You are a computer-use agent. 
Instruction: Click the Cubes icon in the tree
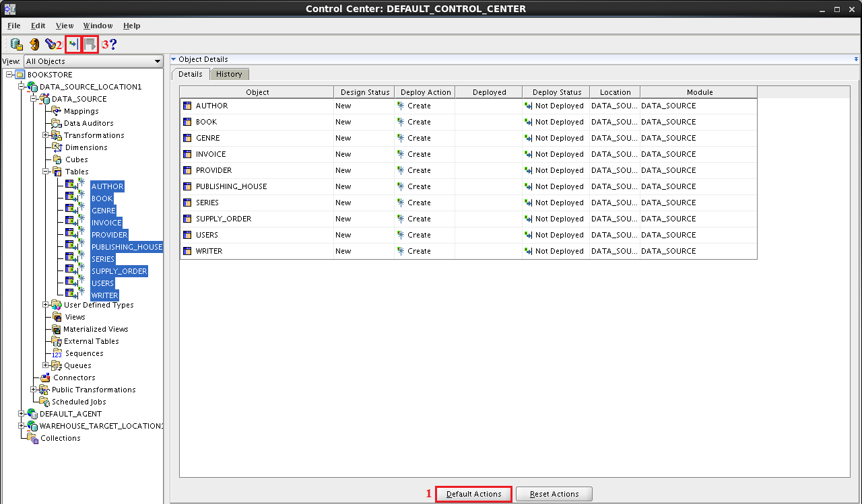(x=58, y=159)
